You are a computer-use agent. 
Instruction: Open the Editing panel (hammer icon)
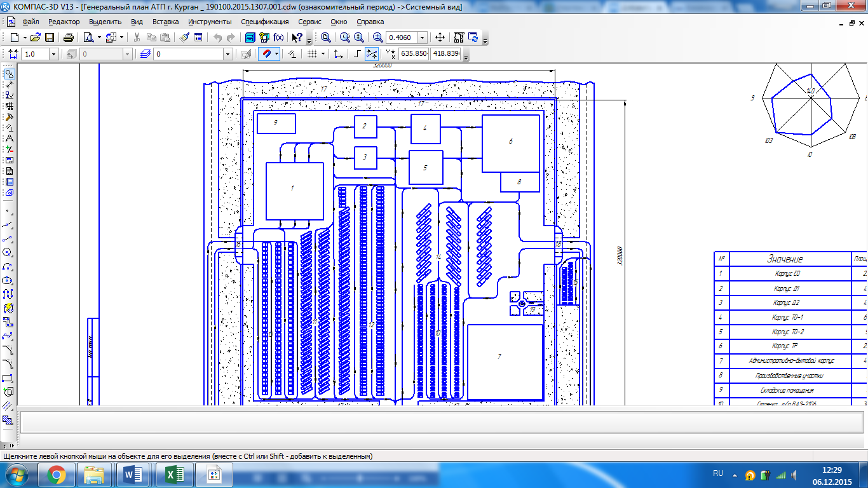(x=9, y=116)
